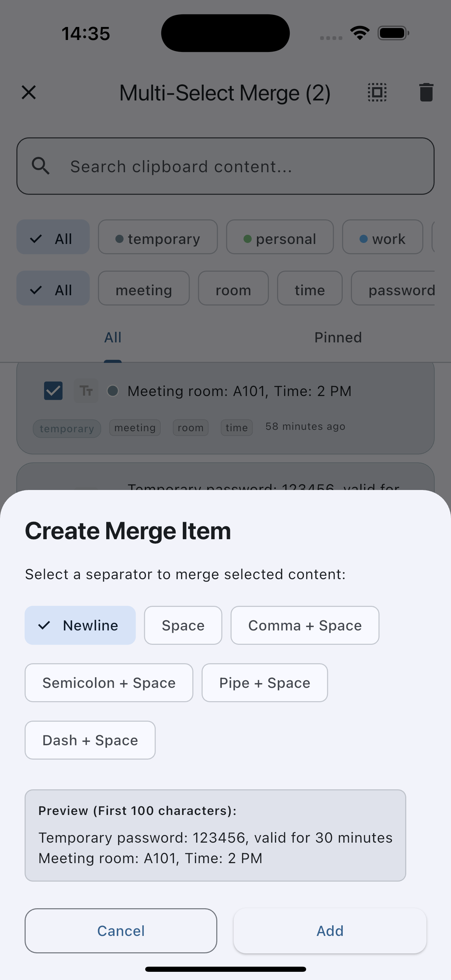Viewport: 451px width, 980px height.
Task: Uncheck the Meeting room item checkbox
Action: pyautogui.click(x=53, y=391)
